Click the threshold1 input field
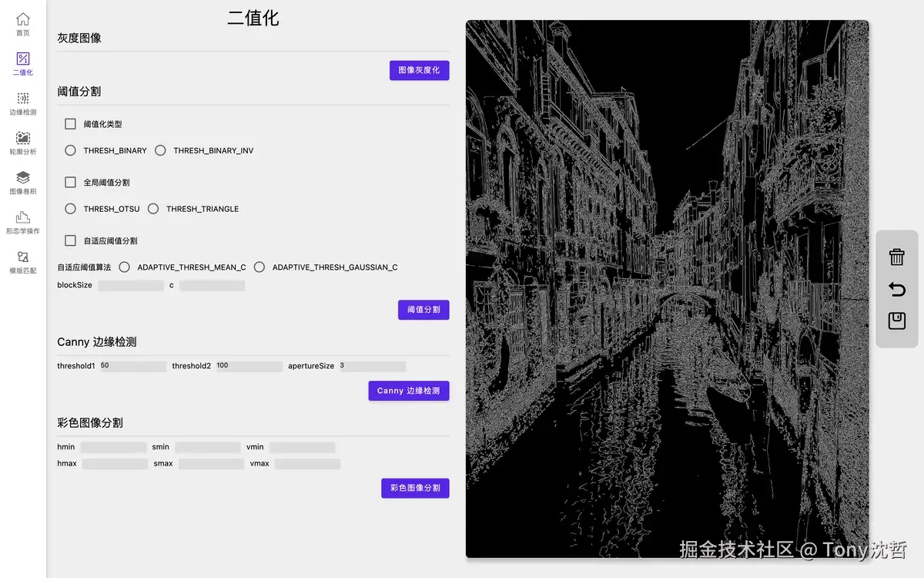The image size is (924, 578). click(x=132, y=366)
